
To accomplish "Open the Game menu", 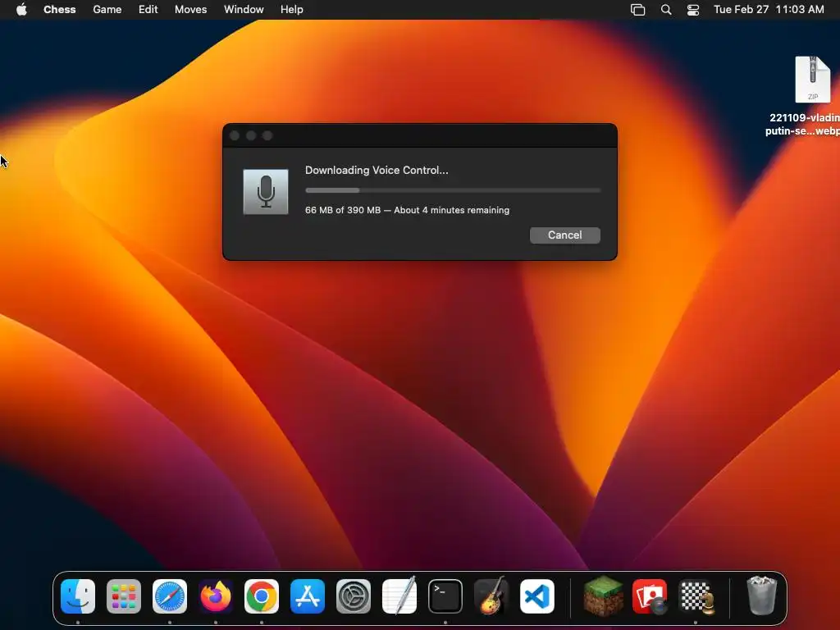I will pyautogui.click(x=107, y=9).
